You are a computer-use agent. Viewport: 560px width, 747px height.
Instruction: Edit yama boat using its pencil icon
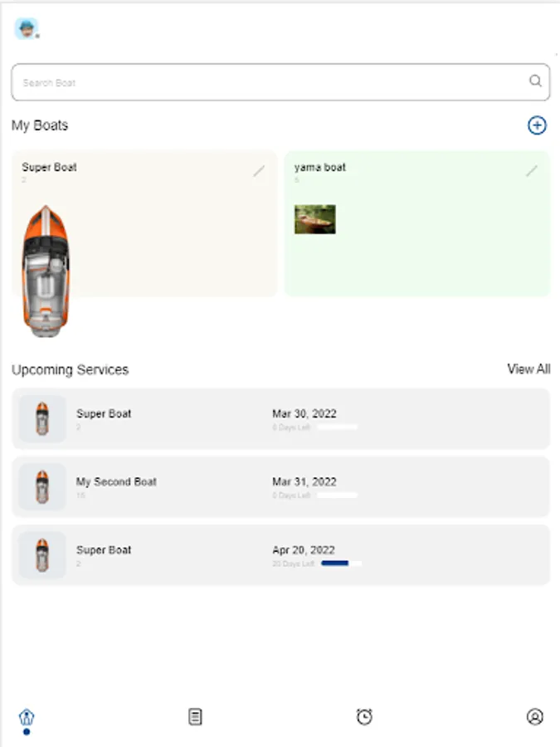click(x=532, y=169)
